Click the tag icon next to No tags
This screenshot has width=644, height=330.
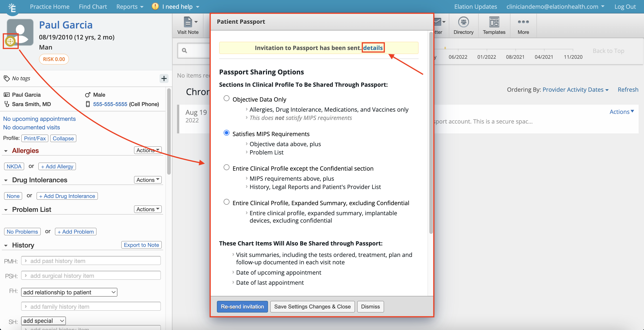pyautogui.click(x=7, y=78)
